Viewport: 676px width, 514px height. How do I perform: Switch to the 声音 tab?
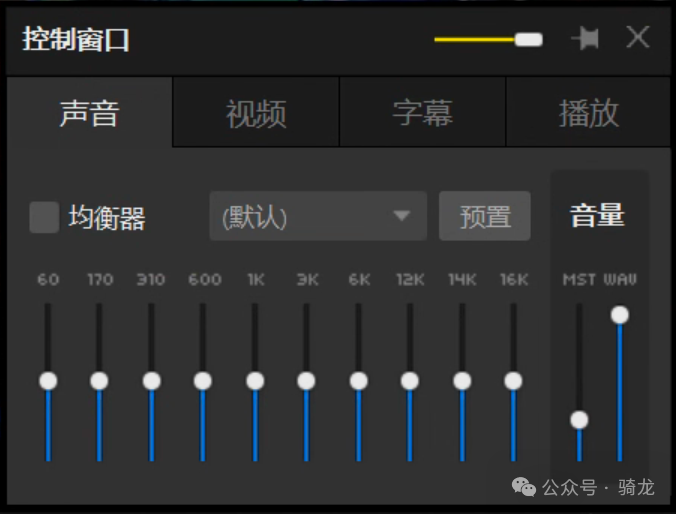(89, 113)
